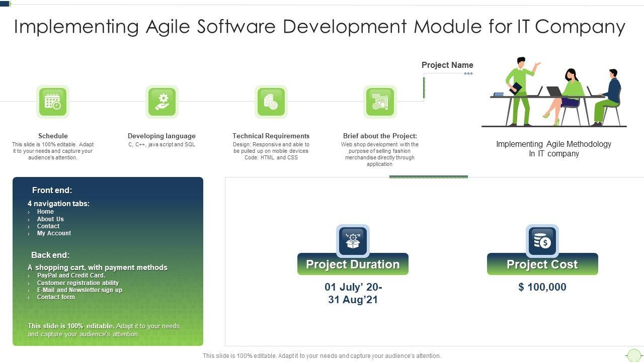Select the Brief about the Project icon

pyautogui.click(x=380, y=102)
